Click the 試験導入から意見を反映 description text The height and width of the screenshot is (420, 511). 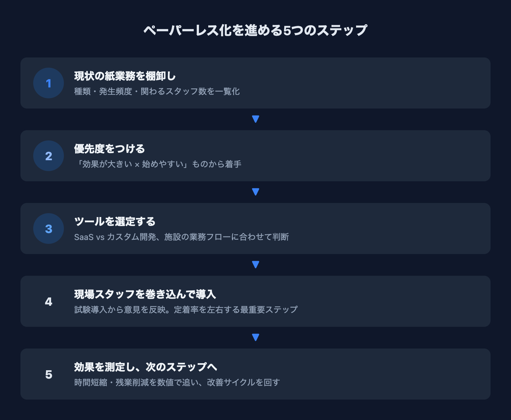186,310
